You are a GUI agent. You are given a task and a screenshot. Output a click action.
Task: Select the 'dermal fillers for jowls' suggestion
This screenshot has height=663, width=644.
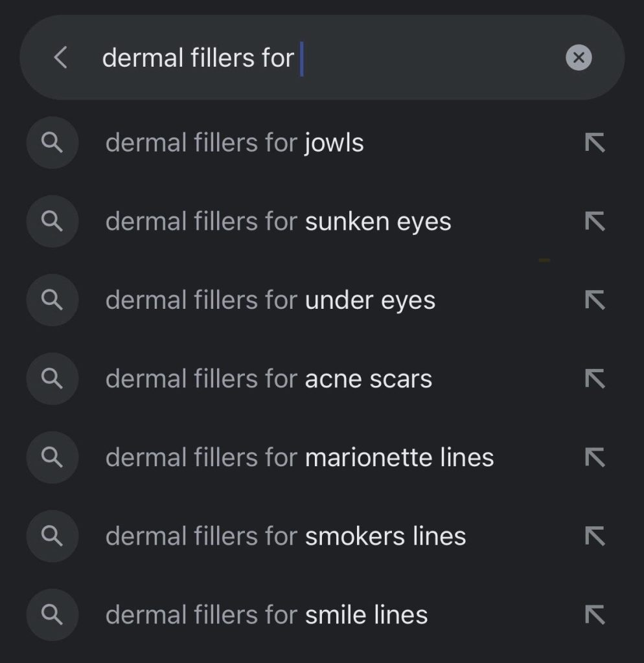[235, 142]
